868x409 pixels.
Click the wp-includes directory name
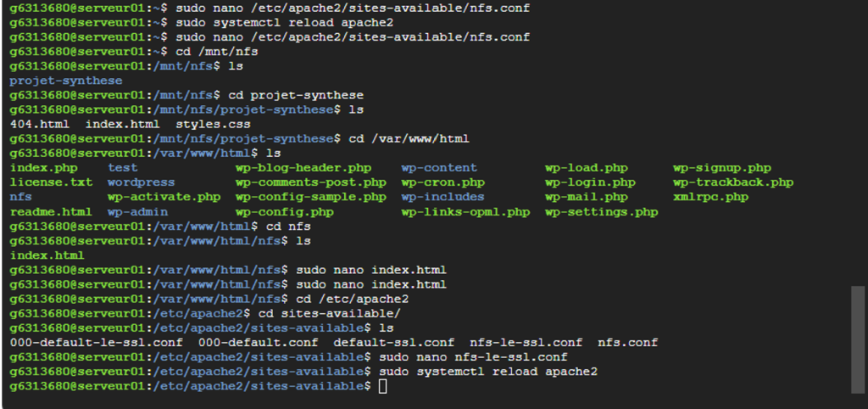point(442,197)
